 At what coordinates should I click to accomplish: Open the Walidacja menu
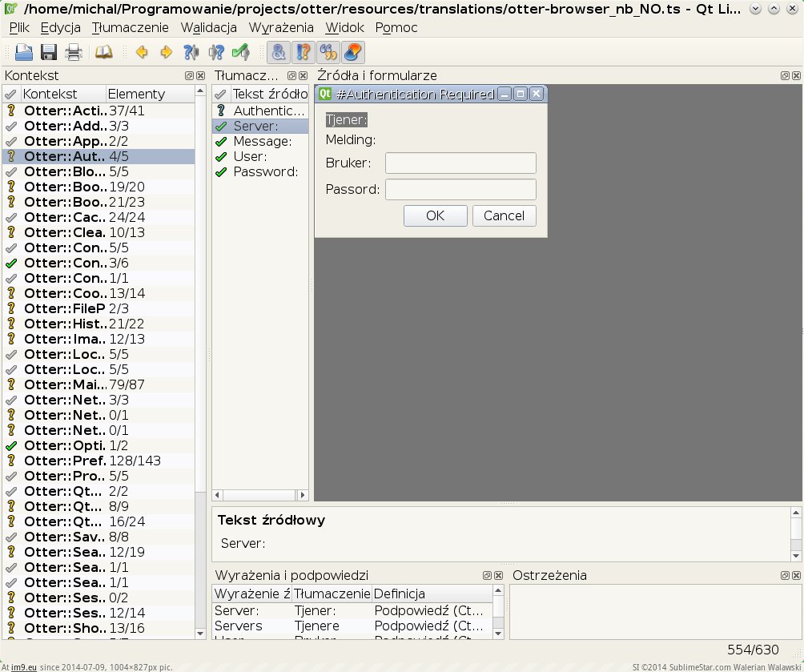tap(208, 27)
